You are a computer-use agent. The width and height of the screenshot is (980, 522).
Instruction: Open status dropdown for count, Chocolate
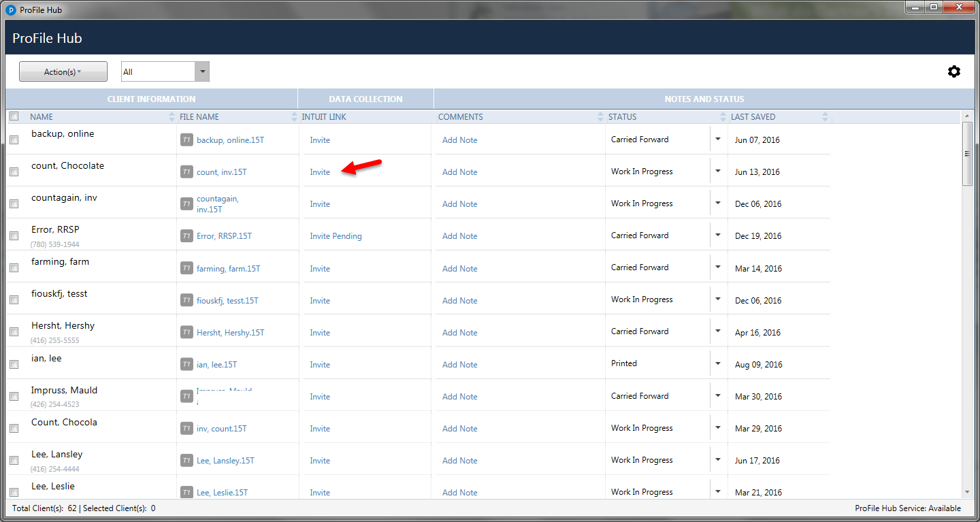718,171
